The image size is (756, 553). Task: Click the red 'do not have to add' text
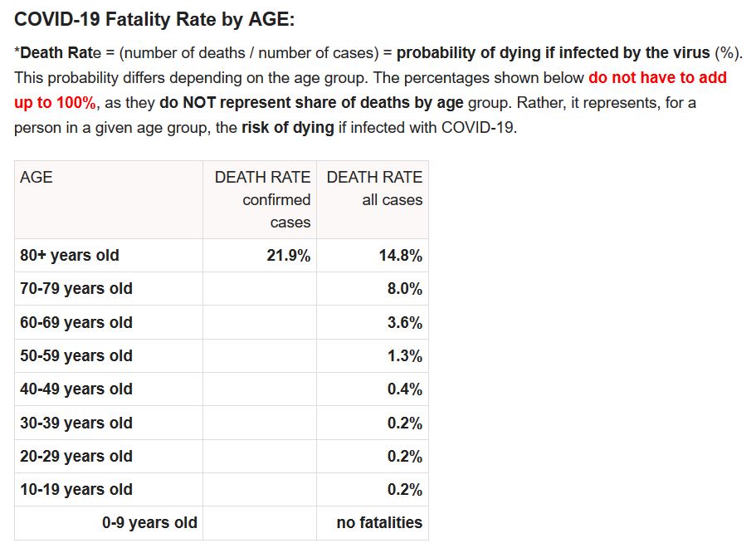click(x=657, y=78)
